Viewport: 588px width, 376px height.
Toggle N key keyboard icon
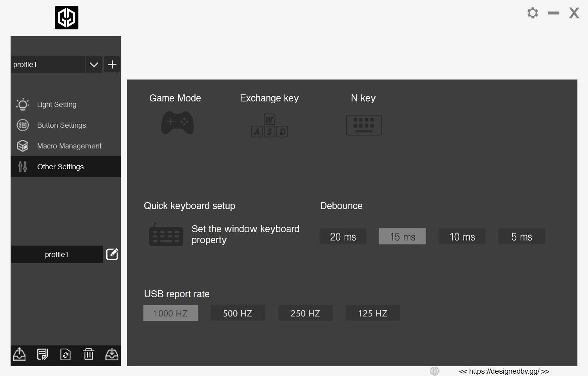pos(364,125)
